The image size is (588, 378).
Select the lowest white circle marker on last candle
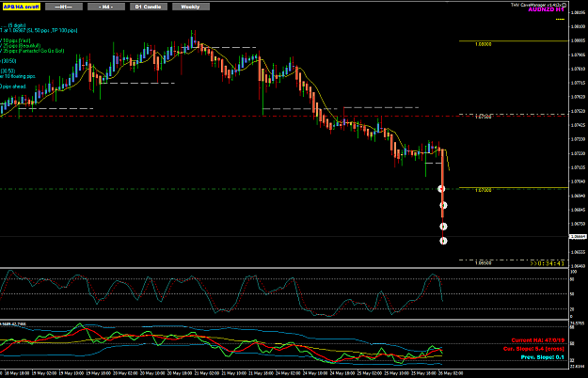click(443, 241)
